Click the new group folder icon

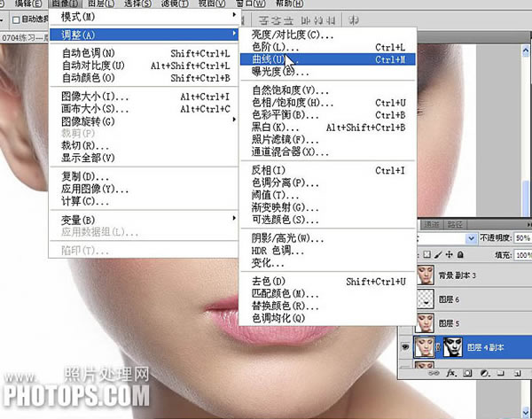tap(500, 373)
